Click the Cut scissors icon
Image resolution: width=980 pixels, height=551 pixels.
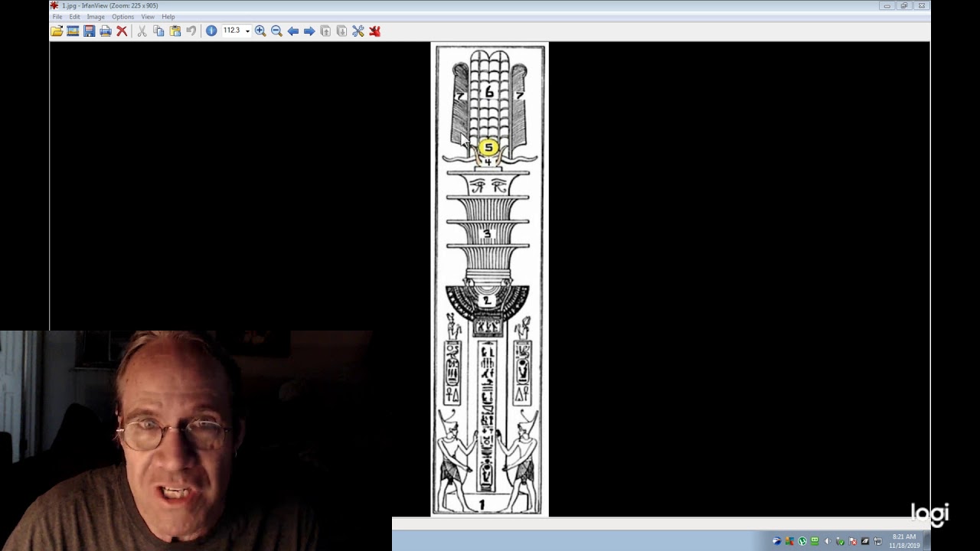[142, 31]
